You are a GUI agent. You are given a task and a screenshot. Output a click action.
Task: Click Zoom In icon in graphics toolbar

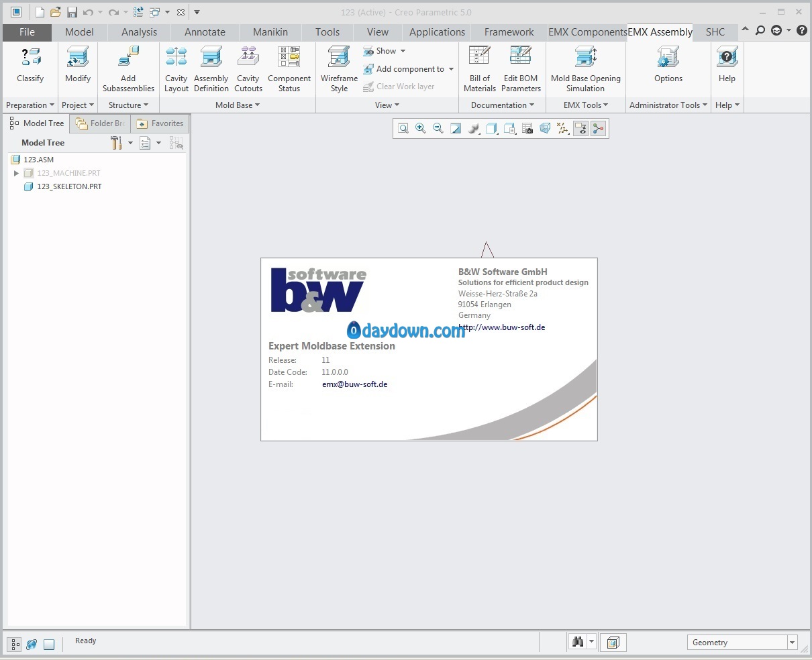pos(421,128)
